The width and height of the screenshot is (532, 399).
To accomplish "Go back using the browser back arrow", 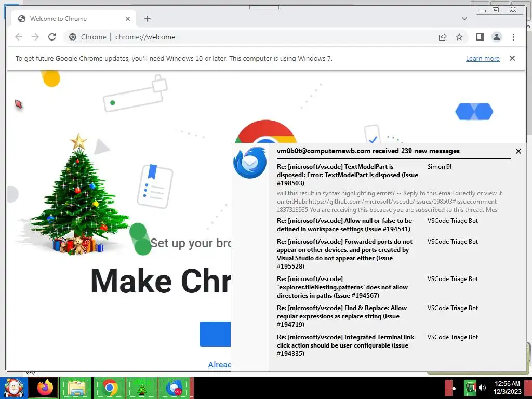I will pyautogui.click(x=19, y=37).
